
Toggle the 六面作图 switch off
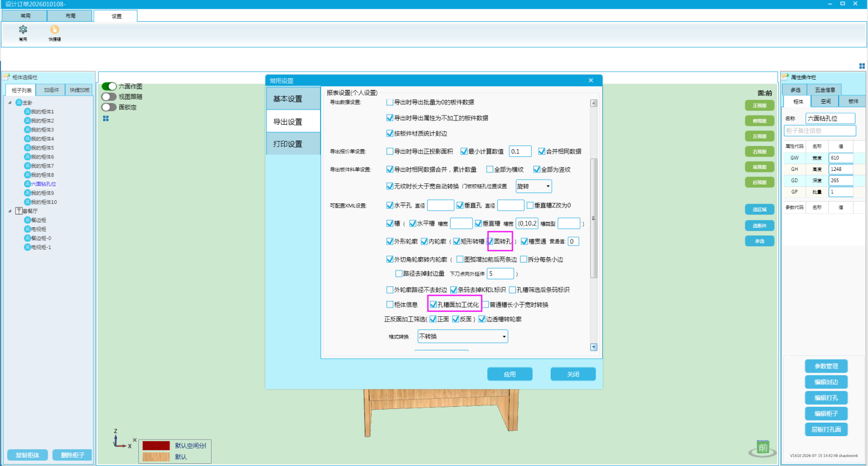pyautogui.click(x=109, y=86)
